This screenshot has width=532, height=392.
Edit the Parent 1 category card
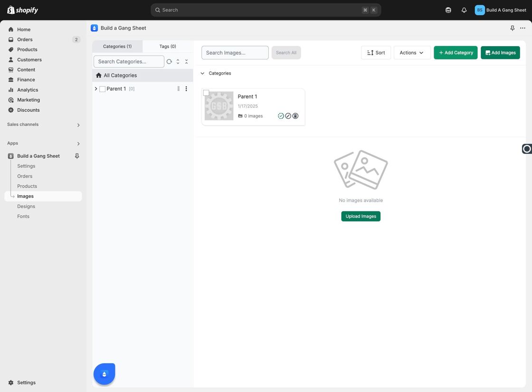[288, 116]
